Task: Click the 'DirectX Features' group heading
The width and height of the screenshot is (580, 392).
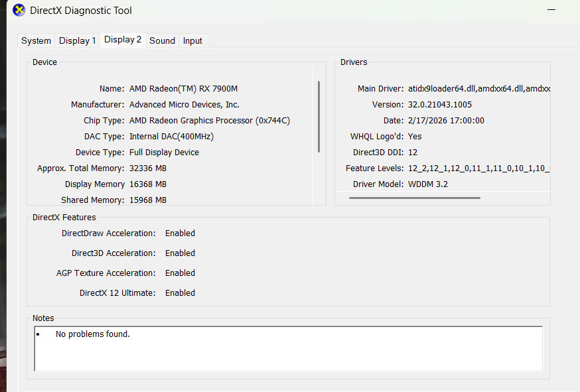Action: [x=64, y=218]
